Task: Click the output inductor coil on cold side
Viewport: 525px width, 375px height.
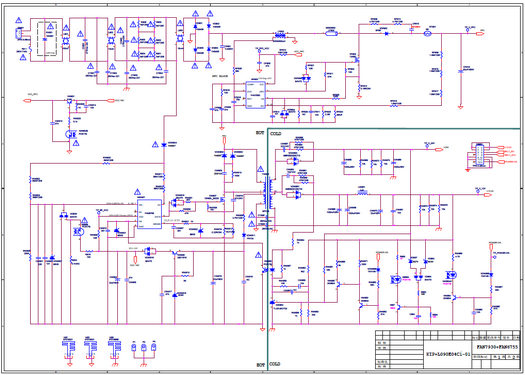Action: click(x=361, y=193)
